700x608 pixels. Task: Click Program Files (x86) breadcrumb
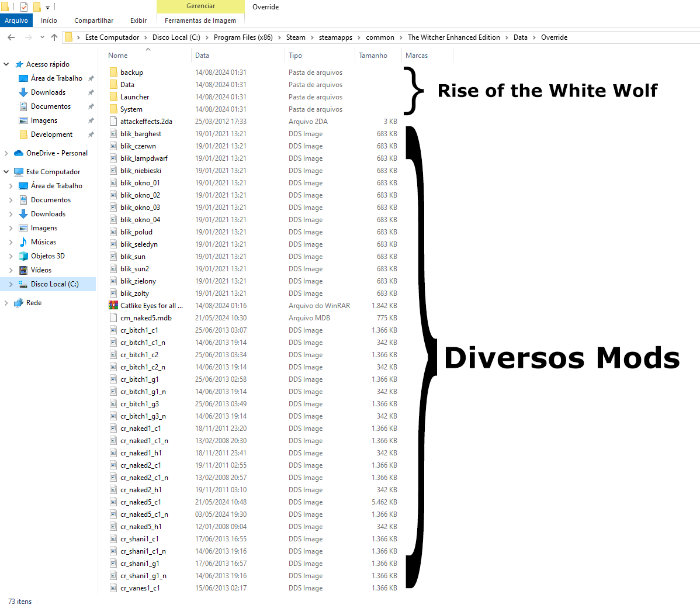pyautogui.click(x=243, y=37)
